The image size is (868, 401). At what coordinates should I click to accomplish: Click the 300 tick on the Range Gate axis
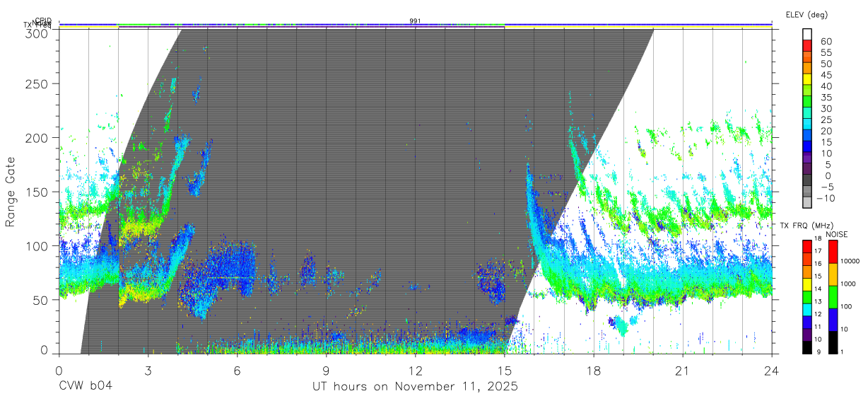36,33
